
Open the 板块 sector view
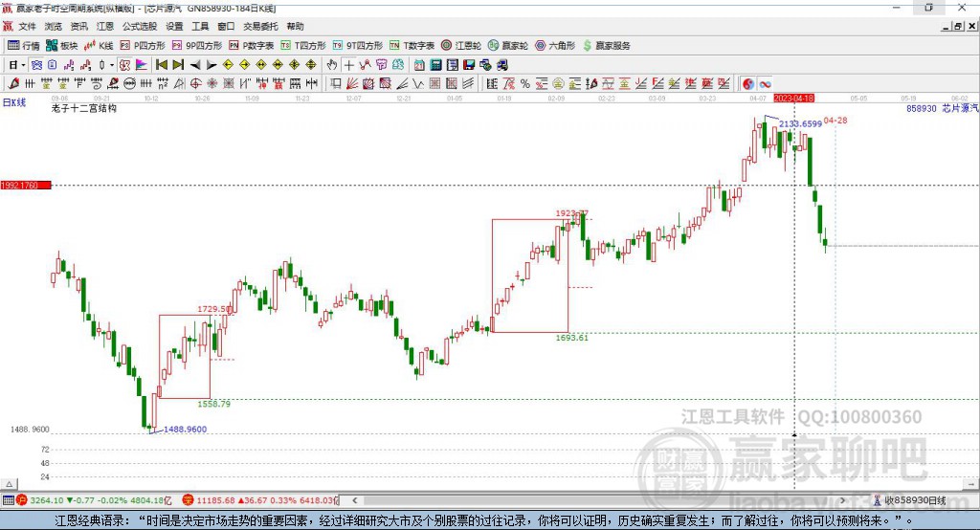[x=61, y=46]
